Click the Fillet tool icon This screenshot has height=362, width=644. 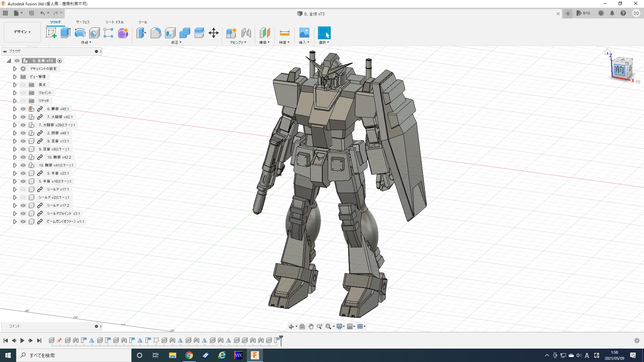[156, 33]
